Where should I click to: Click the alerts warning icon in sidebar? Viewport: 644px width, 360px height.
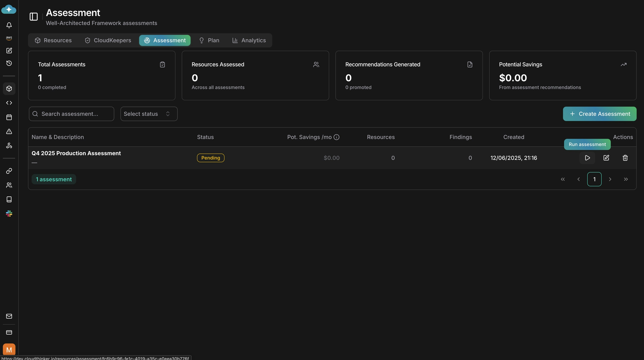[9, 132]
